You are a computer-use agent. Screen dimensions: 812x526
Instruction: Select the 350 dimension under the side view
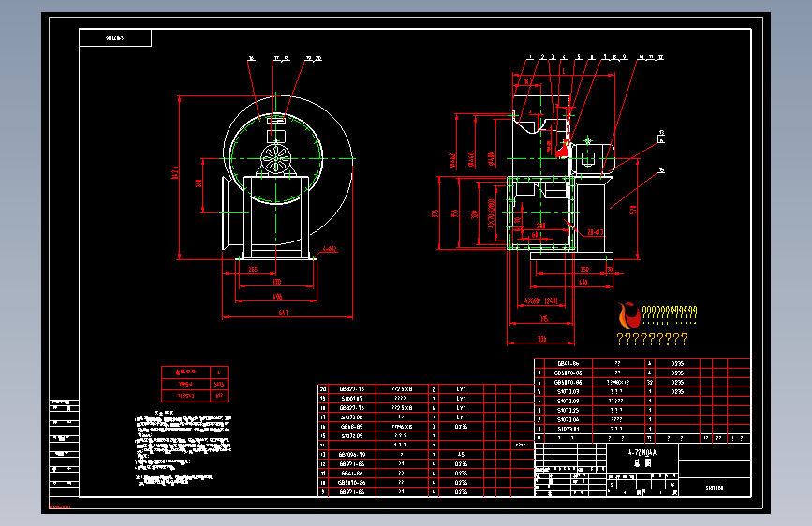point(584,270)
